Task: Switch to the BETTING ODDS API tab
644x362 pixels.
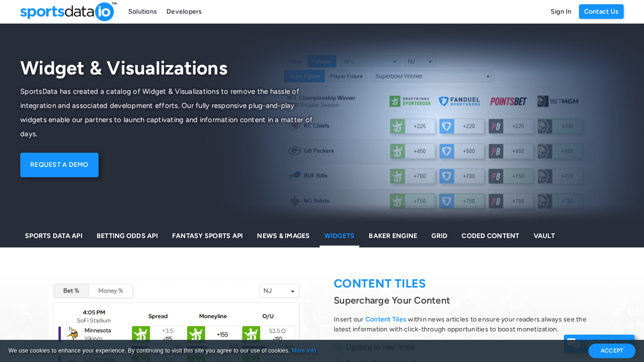Action: pyautogui.click(x=127, y=236)
